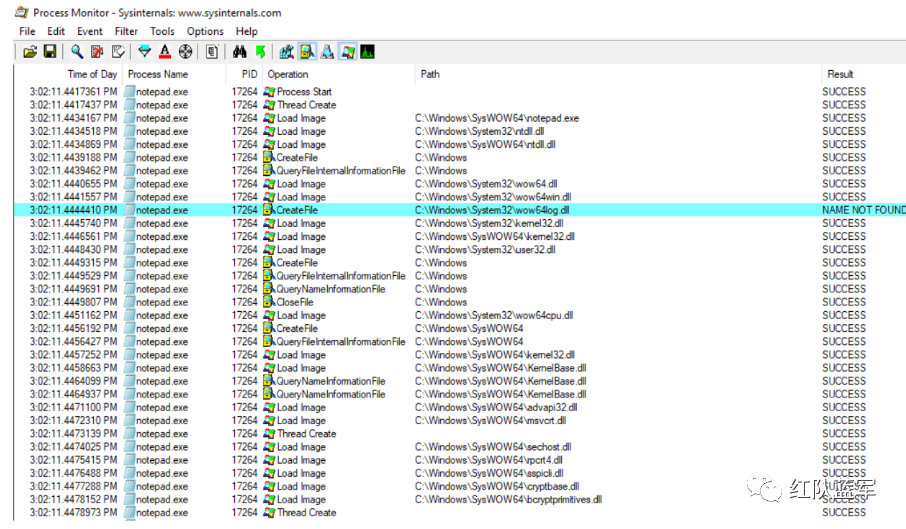Open Highlight settings with the red A icon
This screenshot has height=529, width=906.
coord(165,52)
